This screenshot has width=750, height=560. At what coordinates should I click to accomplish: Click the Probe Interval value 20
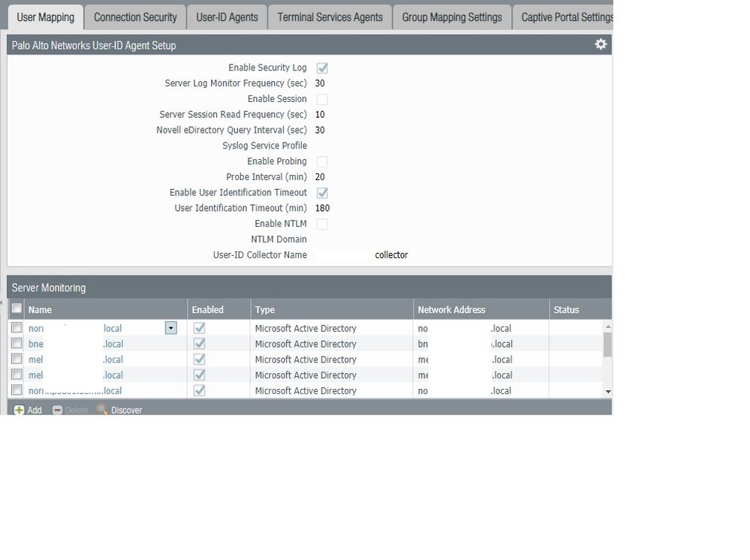tap(320, 177)
